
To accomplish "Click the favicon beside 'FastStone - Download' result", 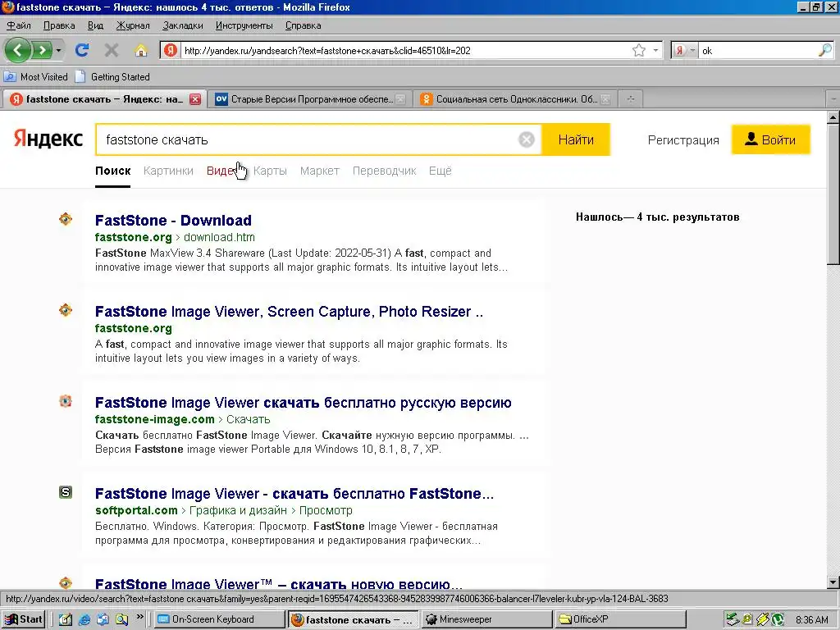I will pyautogui.click(x=66, y=219).
